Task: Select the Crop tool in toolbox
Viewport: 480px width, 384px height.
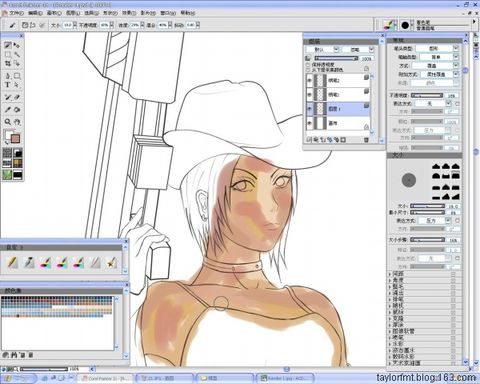Action: click(x=7, y=63)
